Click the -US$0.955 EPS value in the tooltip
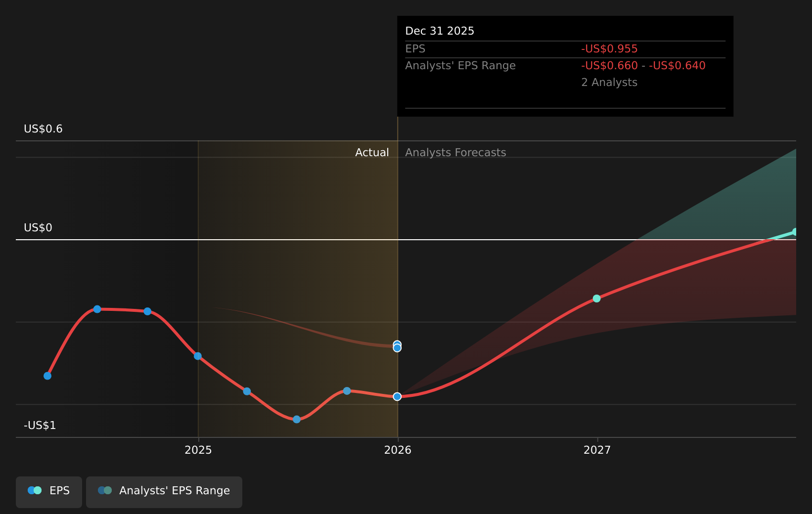 point(609,49)
